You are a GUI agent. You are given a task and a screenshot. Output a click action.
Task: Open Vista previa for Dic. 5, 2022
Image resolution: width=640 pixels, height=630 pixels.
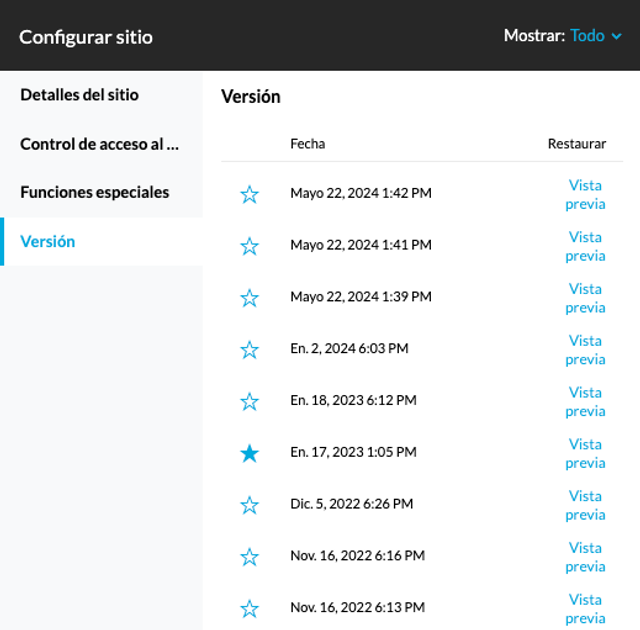[x=585, y=506]
